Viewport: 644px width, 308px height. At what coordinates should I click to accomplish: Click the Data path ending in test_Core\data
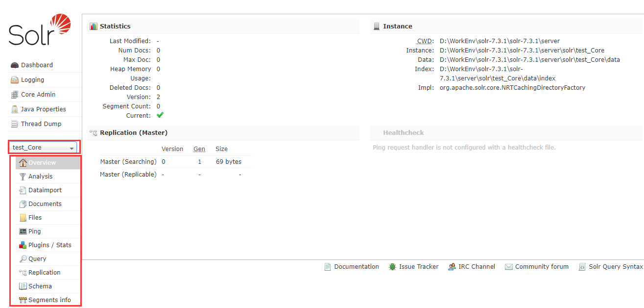click(x=530, y=60)
